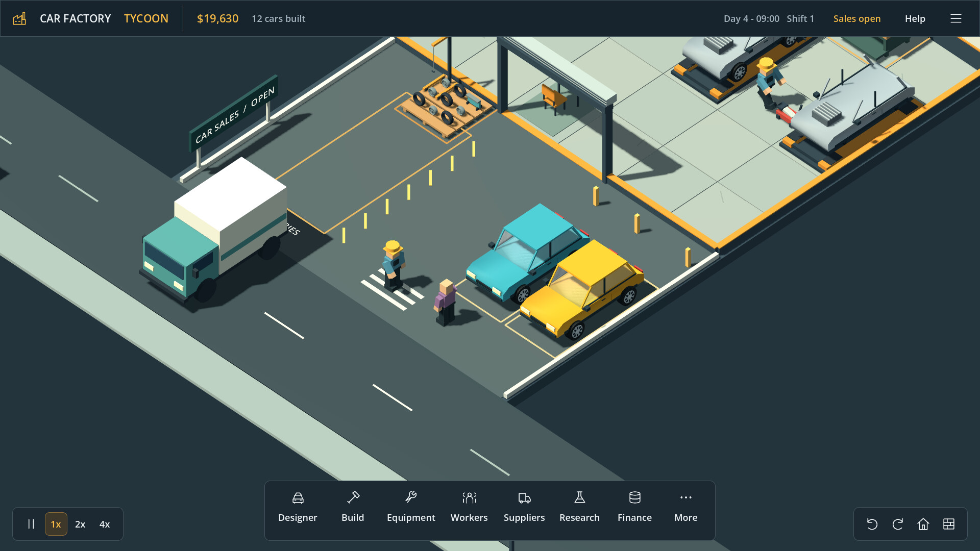Image resolution: width=980 pixels, height=551 pixels.
Task: Click the Car Sales / Open sign
Action: pos(234,115)
